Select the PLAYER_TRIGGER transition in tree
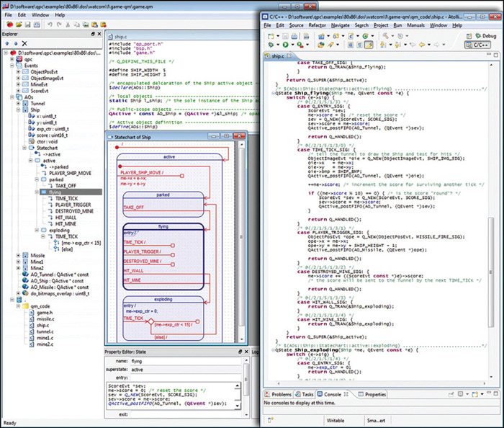Image resolution: width=504 pixels, height=428 pixels. [73, 205]
